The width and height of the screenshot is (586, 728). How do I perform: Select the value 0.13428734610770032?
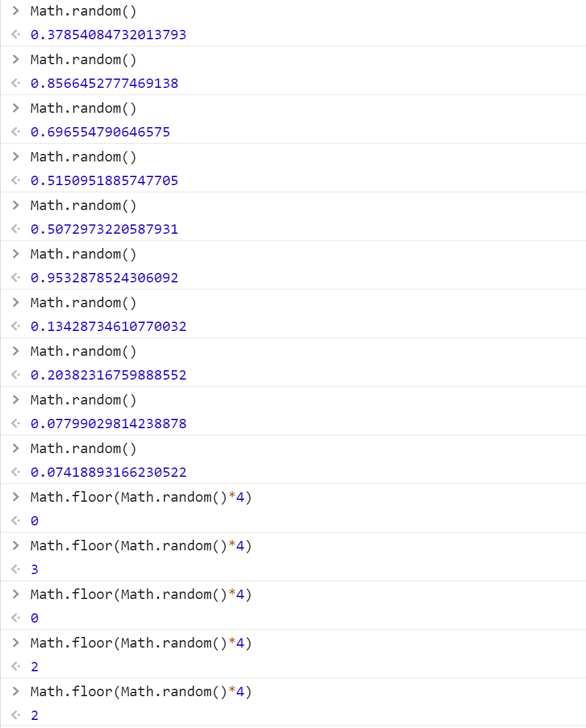pyautogui.click(x=108, y=327)
